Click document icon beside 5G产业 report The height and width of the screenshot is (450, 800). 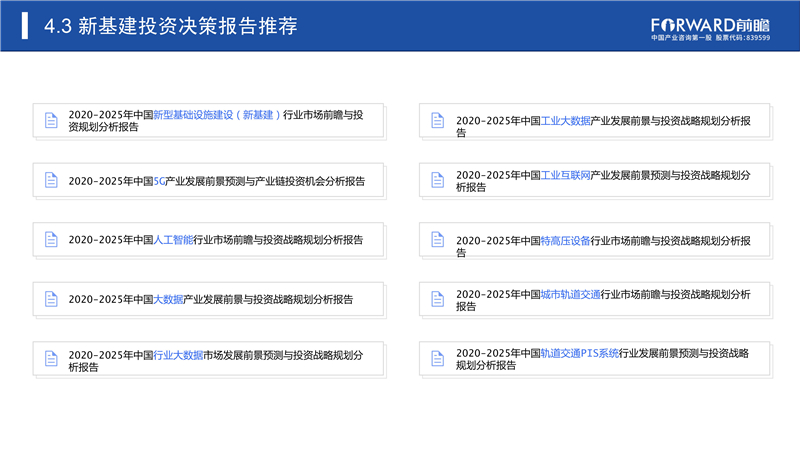click(x=51, y=180)
